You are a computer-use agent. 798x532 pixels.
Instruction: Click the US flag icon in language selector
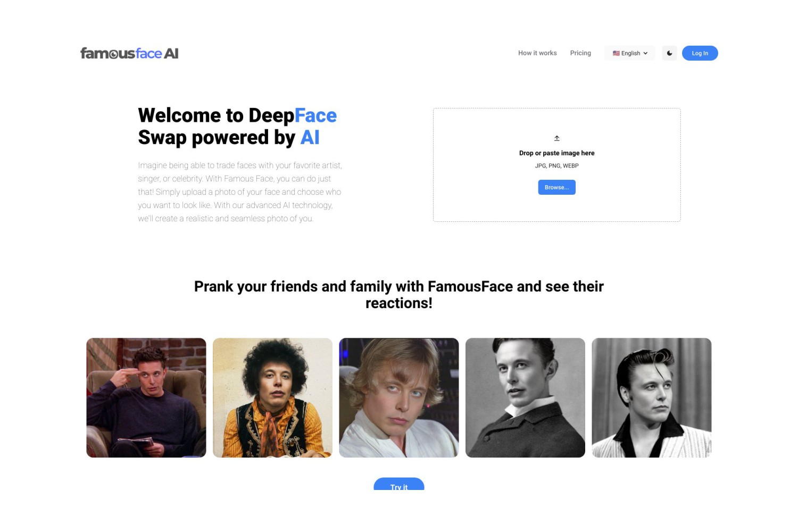616,53
